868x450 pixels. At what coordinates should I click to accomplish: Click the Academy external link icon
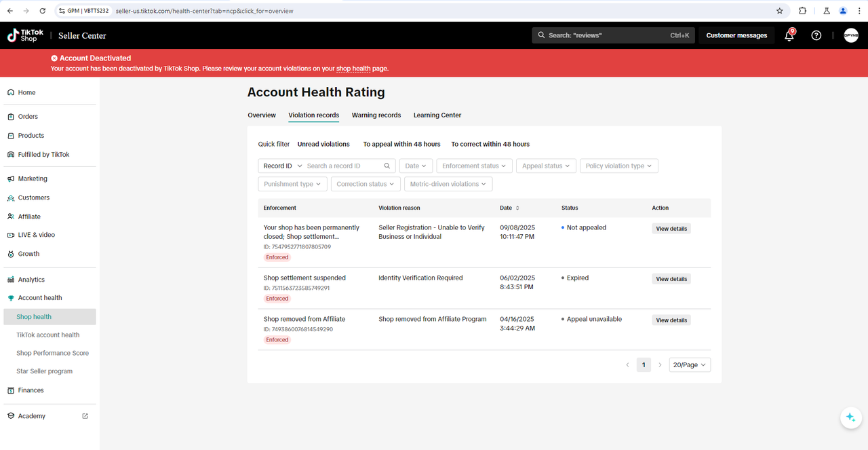(85, 416)
